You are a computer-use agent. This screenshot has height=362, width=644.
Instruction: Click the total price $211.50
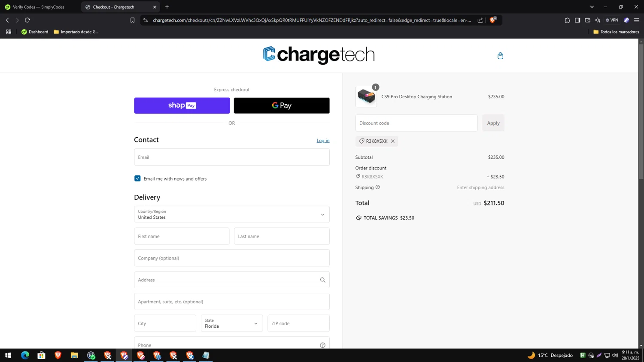click(494, 203)
